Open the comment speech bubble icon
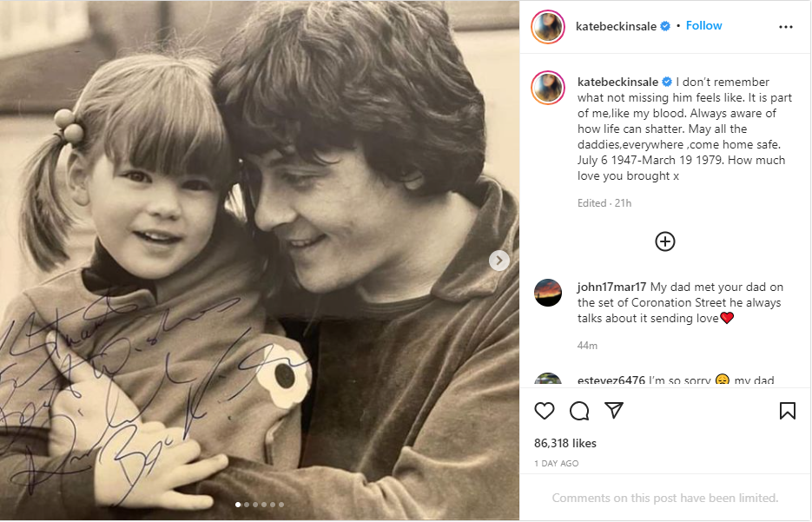Viewport: 812px width, 522px height. pyautogui.click(x=579, y=410)
